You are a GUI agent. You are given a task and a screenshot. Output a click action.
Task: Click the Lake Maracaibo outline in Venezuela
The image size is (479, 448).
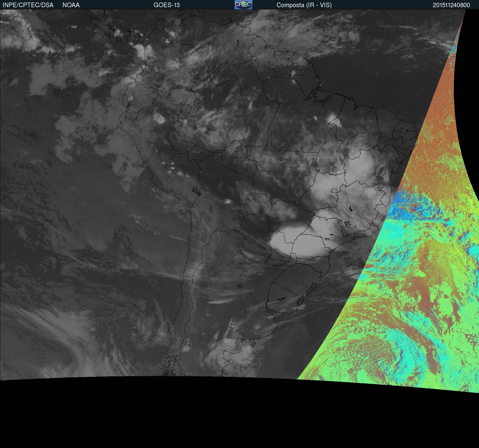click(x=182, y=27)
